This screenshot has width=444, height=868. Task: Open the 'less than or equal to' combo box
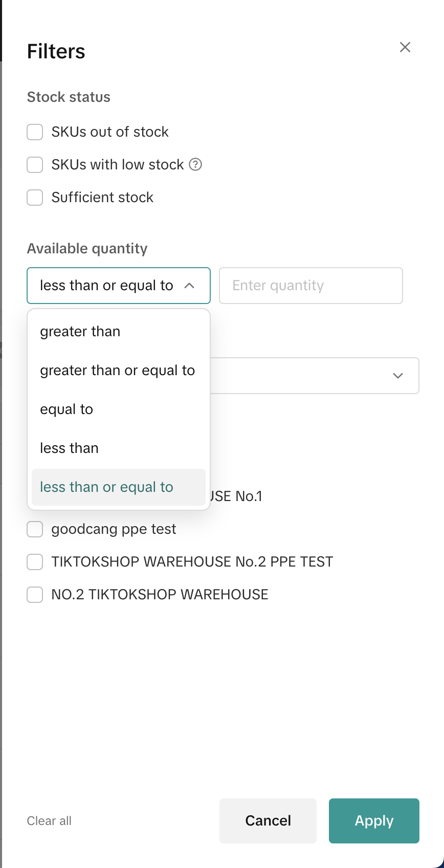107,286
